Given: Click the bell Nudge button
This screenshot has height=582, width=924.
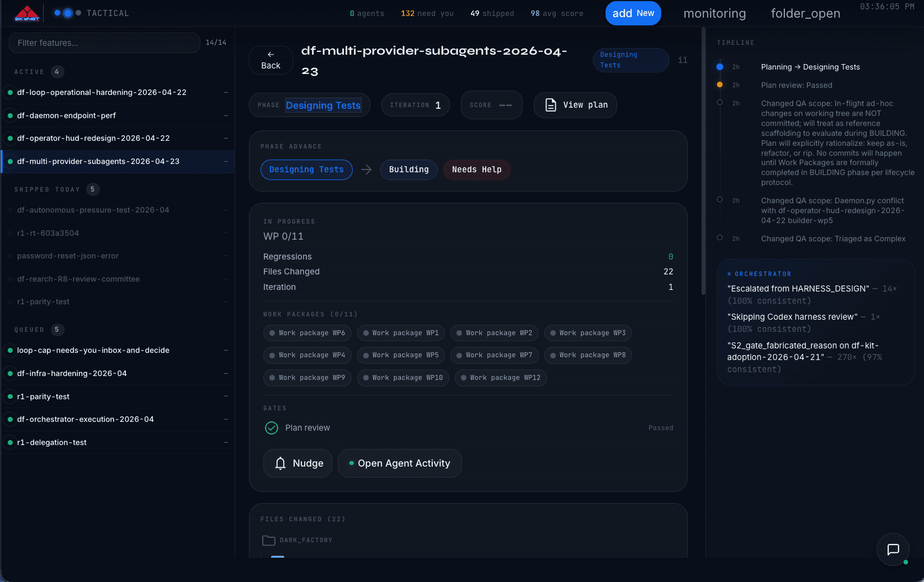Looking at the screenshot, I should tap(298, 463).
